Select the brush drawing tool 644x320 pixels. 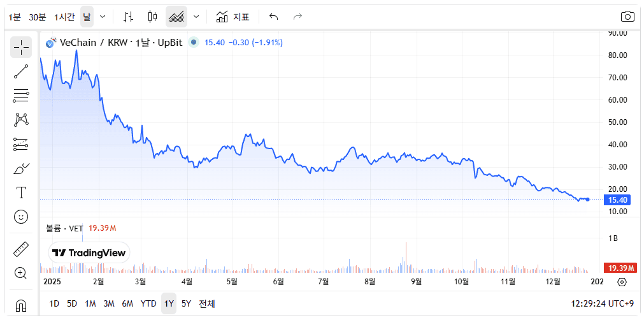tap(21, 168)
